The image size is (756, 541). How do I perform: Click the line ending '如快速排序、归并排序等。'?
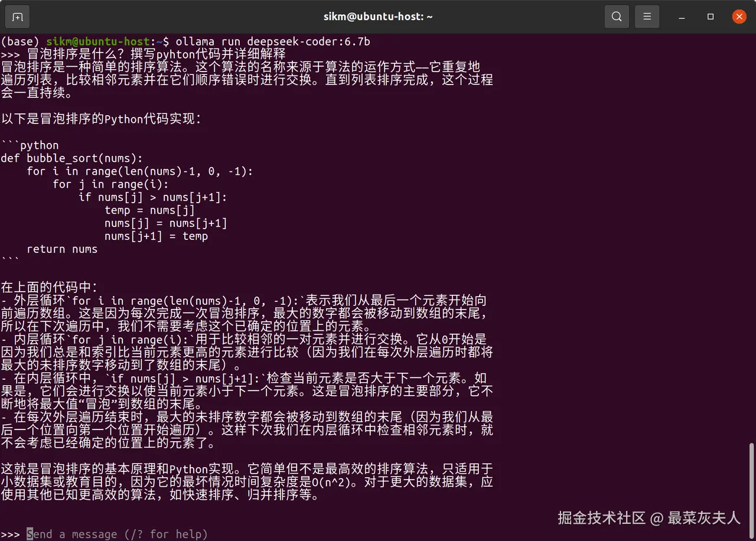(159, 496)
